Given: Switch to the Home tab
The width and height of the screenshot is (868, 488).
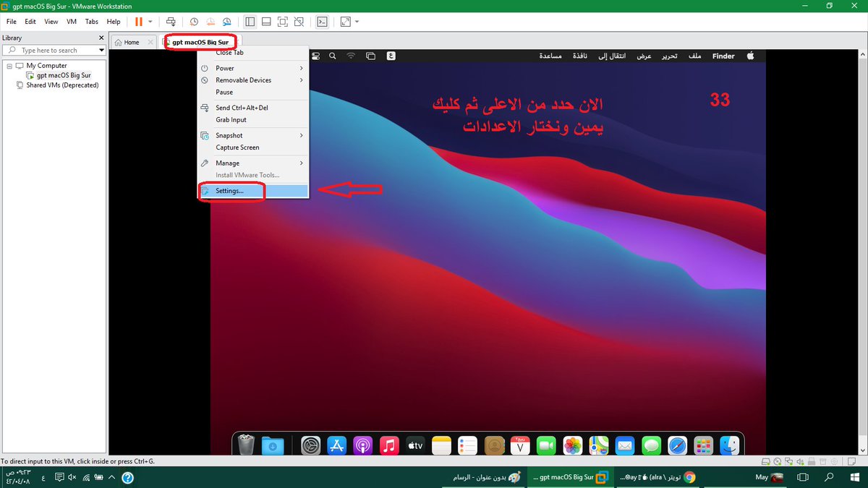Looking at the screenshot, I should 132,42.
